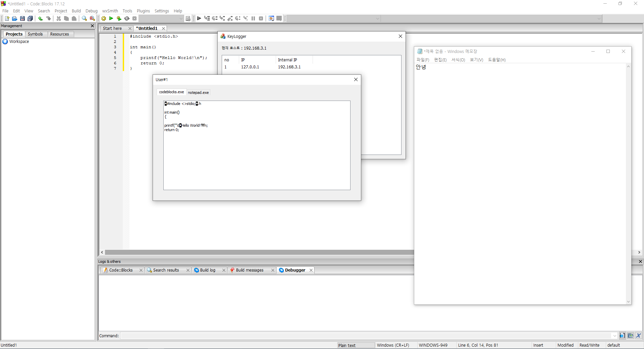This screenshot has height=349, width=644.
Task: Open the wxSmith menu
Action: (110, 11)
